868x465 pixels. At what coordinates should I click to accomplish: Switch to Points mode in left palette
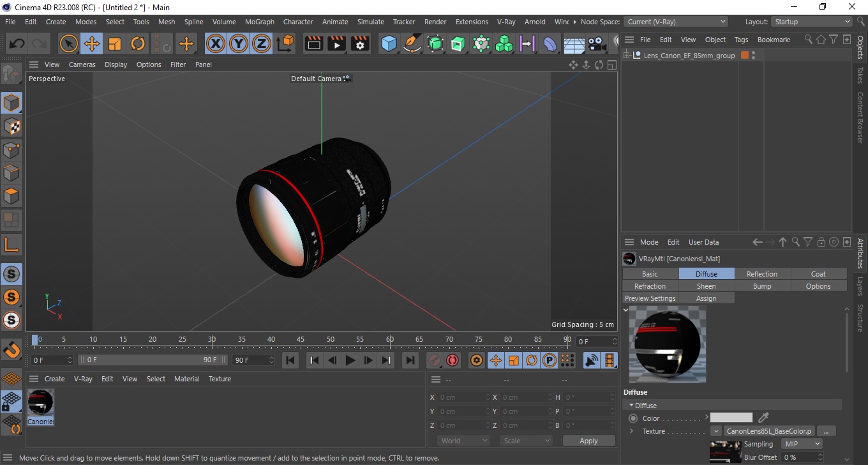[x=11, y=150]
